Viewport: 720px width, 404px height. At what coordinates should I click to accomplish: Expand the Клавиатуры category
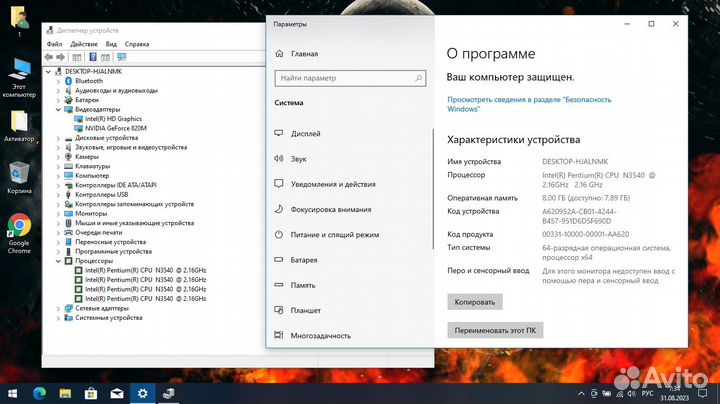click(x=58, y=167)
